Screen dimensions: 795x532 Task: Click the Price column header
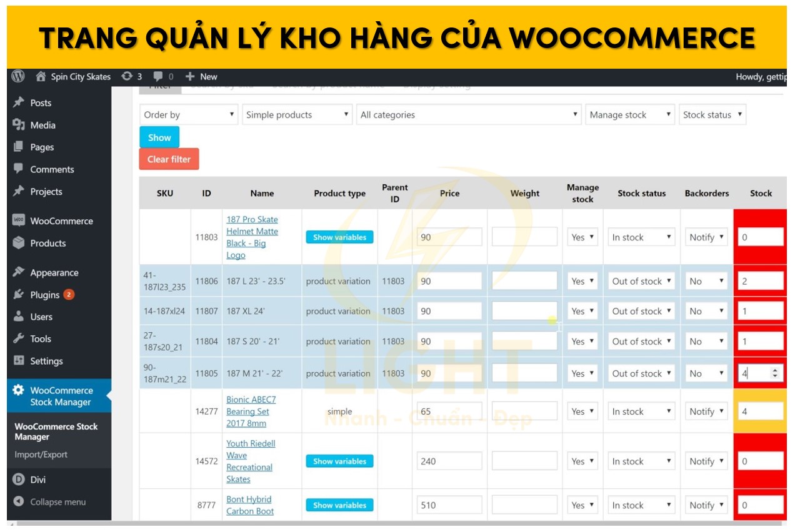[449, 194]
